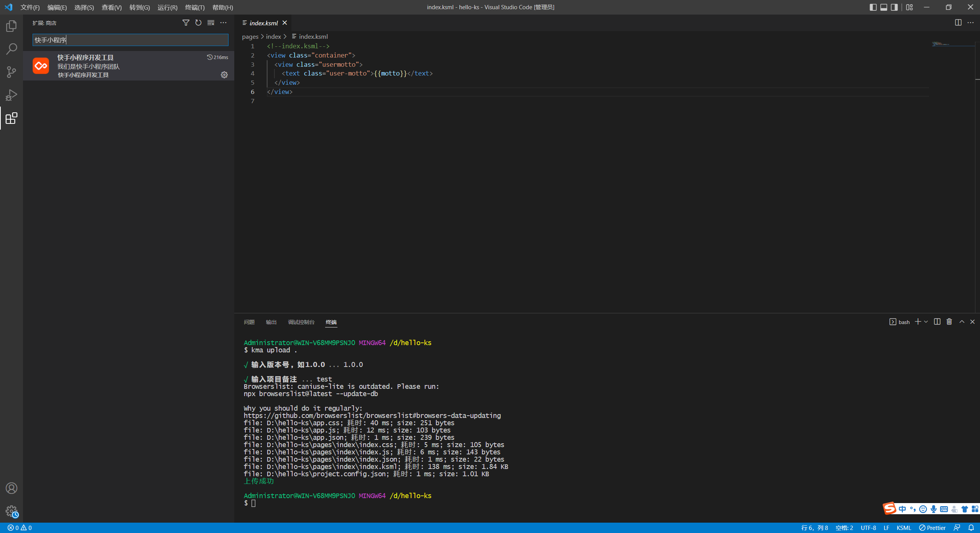
Task: Open 终端(T) menu
Action: 195,7
